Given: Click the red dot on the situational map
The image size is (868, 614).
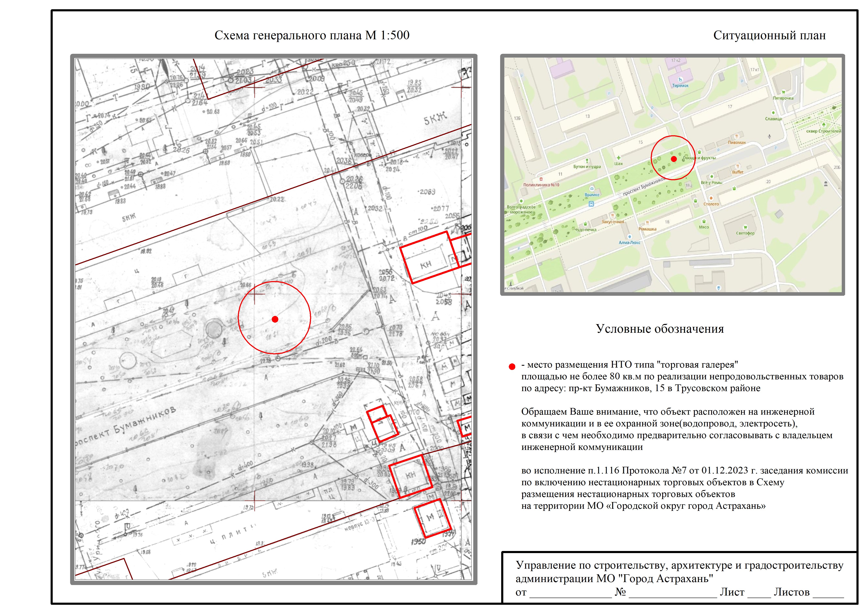Looking at the screenshot, I should [x=674, y=159].
